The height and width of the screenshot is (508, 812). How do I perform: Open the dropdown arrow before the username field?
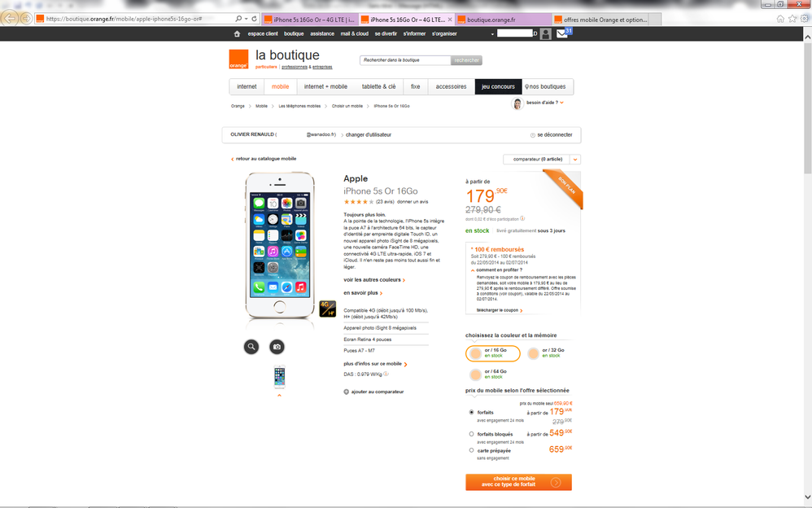pos(492,34)
